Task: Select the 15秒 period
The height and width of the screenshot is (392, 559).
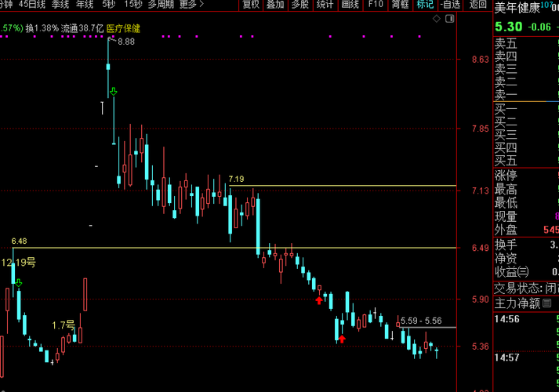Action: (x=133, y=4)
